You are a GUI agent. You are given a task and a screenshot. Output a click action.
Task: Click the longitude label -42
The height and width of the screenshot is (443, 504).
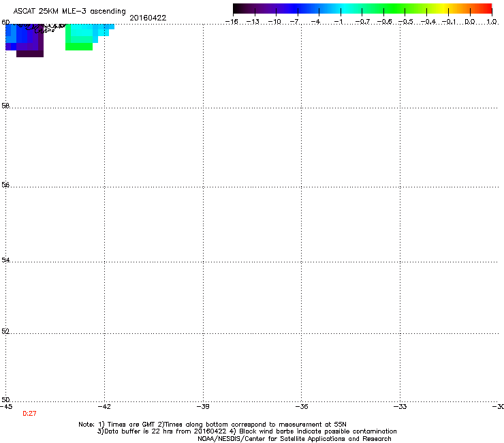(x=104, y=407)
